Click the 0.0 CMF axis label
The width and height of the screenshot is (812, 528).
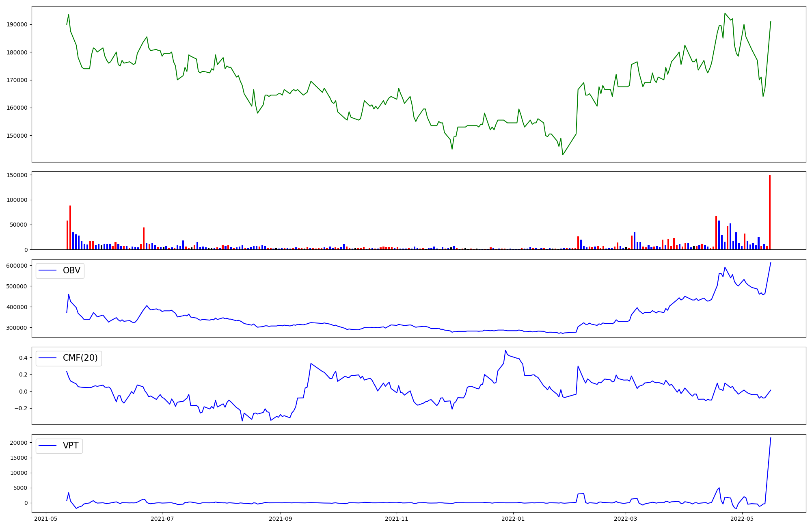23,392
